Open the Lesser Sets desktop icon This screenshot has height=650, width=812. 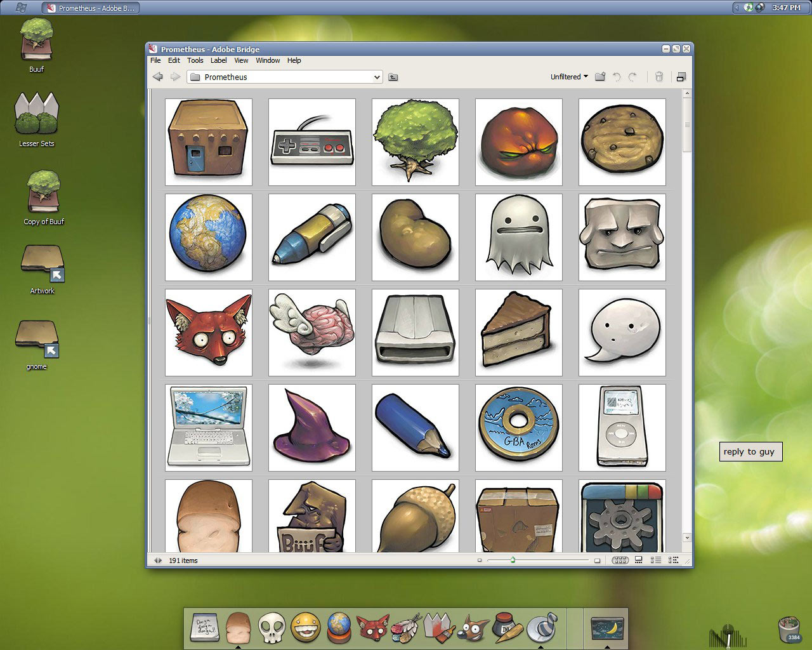click(x=37, y=119)
